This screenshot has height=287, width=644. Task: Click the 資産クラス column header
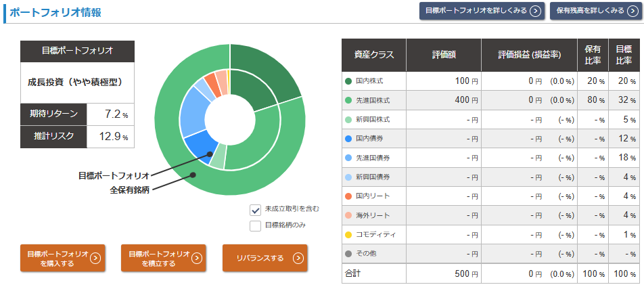click(373, 55)
